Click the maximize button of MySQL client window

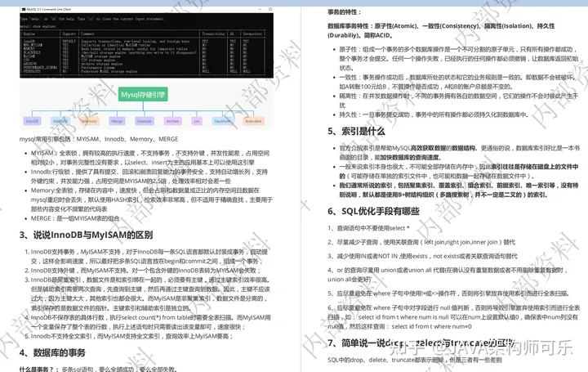click(270, 9)
